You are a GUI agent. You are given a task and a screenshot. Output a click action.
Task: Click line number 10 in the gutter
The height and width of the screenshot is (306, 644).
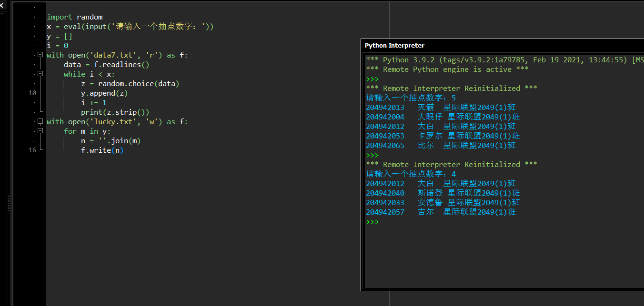[32, 93]
